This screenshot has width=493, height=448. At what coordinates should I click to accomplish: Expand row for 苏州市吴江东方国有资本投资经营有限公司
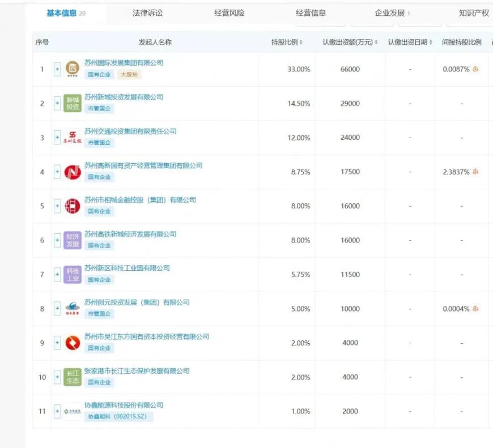[x=57, y=343]
